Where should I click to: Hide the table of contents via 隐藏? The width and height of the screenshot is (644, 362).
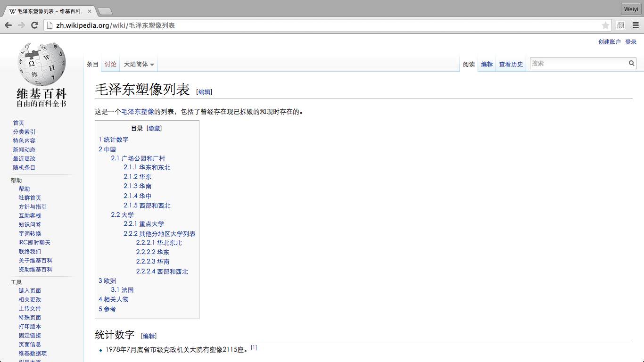pyautogui.click(x=155, y=128)
